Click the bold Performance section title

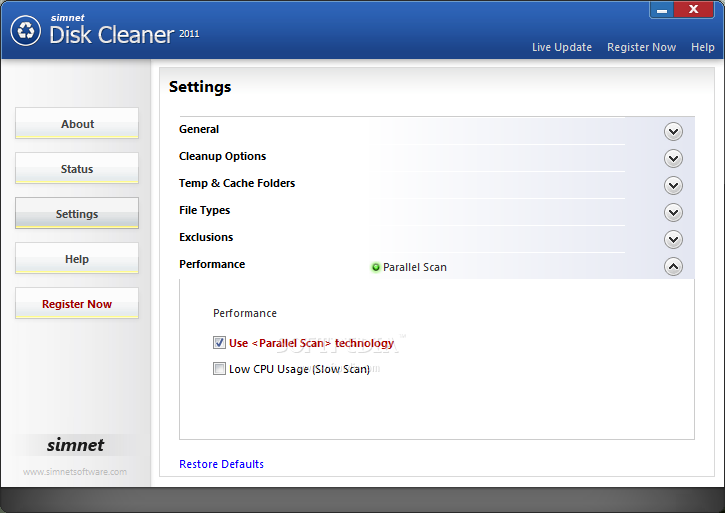pyautogui.click(x=212, y=264)
